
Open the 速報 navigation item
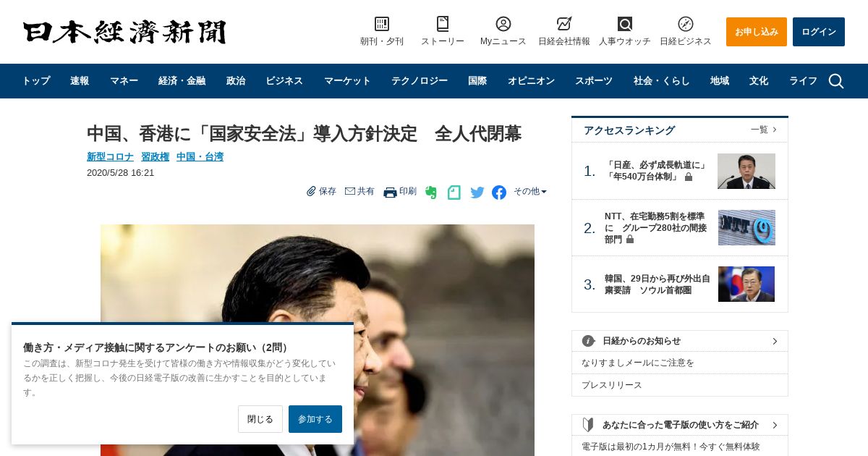pyautogui.click(x=80, y=81)
